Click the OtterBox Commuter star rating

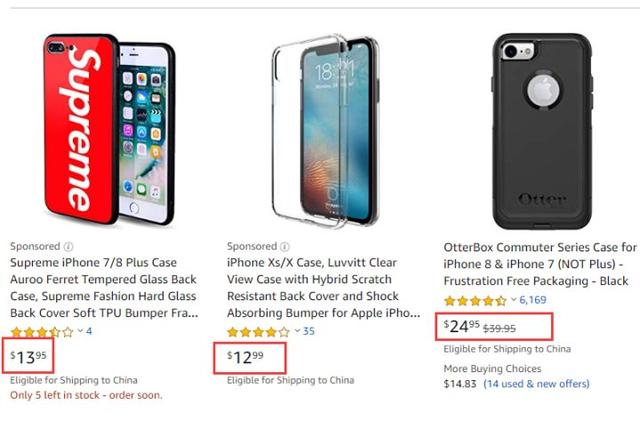[x=475, y=299]
